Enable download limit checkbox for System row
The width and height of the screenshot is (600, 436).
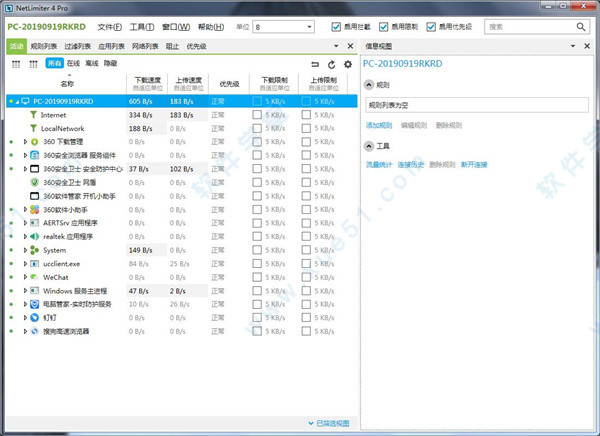coord(257,250)
